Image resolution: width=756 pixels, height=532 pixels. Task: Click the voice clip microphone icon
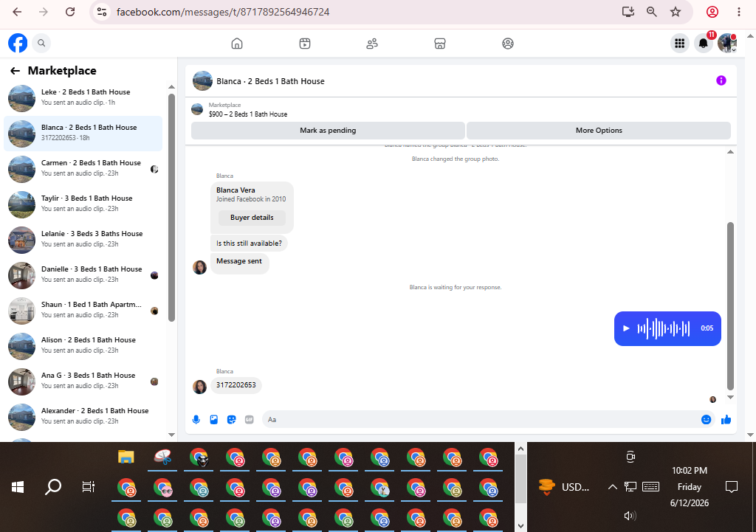pos(196,420)
